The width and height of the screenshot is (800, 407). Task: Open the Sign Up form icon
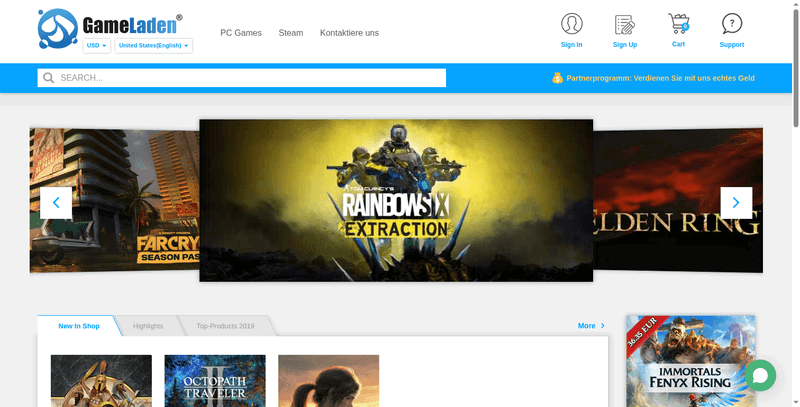tap(624, 24)
